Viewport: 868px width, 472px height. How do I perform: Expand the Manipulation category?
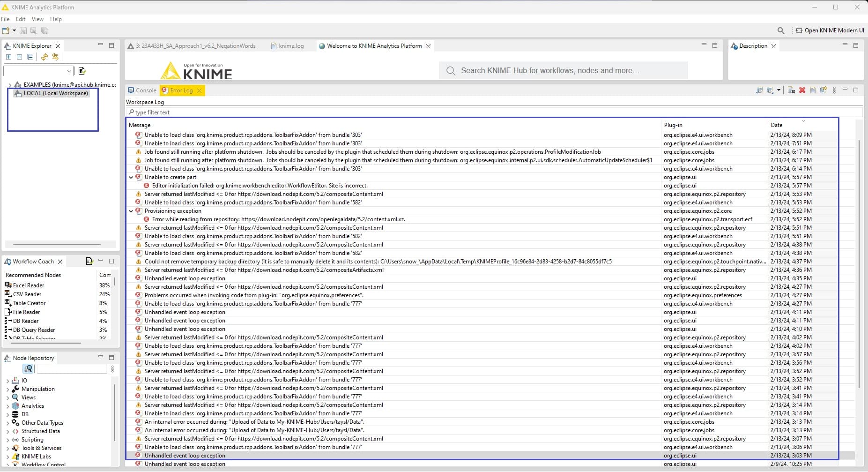(7, 390)
